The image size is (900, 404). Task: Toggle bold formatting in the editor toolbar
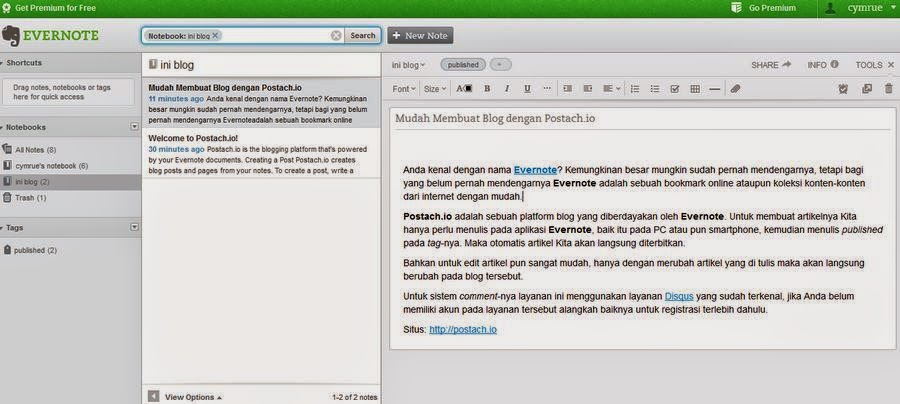point(487,89)
